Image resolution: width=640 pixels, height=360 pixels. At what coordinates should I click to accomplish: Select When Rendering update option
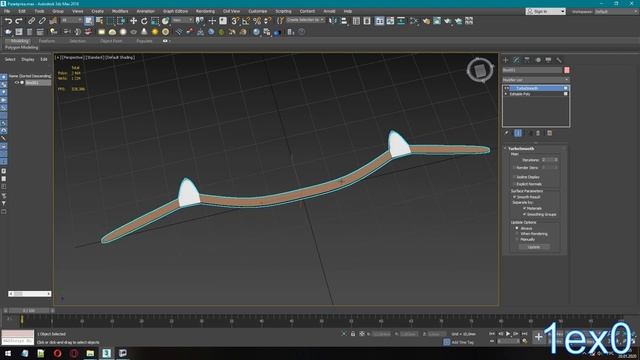pyautogui.click(x=517, y=234)
